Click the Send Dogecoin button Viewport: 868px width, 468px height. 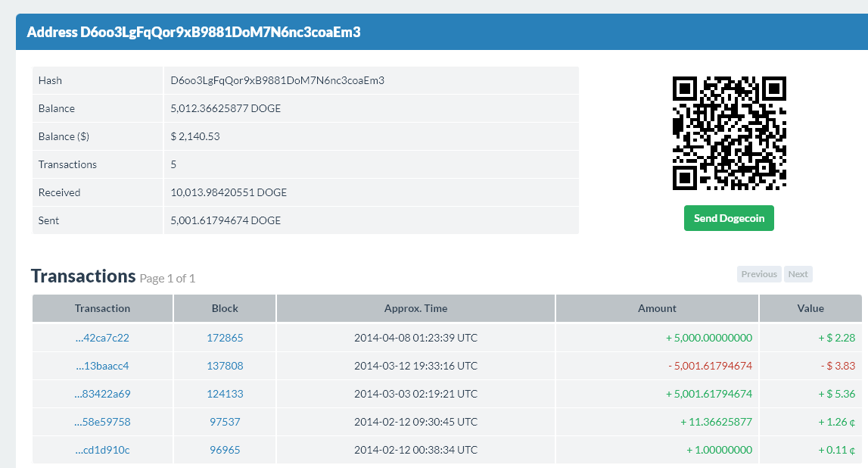point(729,218)
